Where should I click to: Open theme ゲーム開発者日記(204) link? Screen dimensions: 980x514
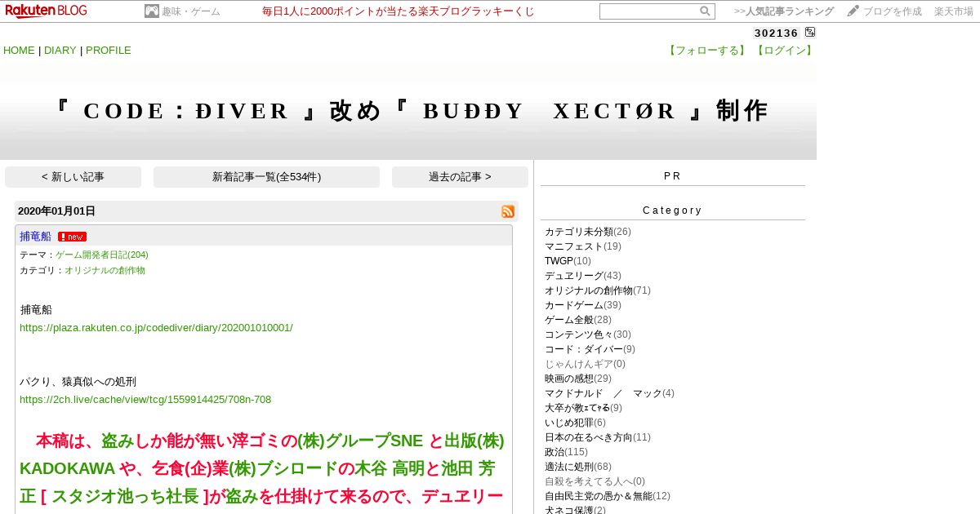(x=102, y=255)
